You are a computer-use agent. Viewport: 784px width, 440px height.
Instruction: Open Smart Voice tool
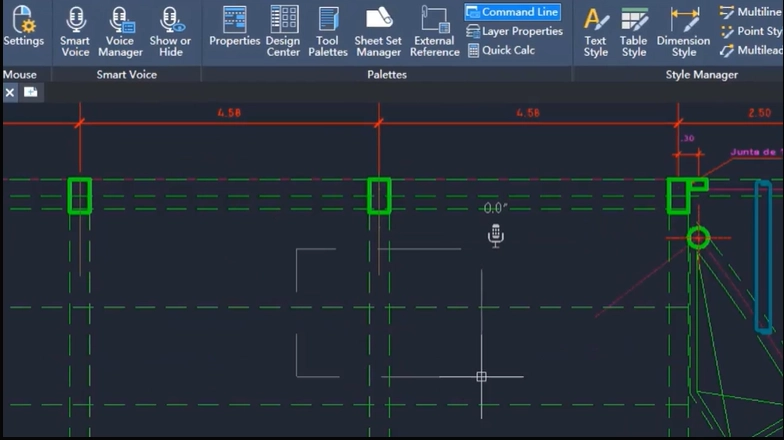click(x=75, y=32)
